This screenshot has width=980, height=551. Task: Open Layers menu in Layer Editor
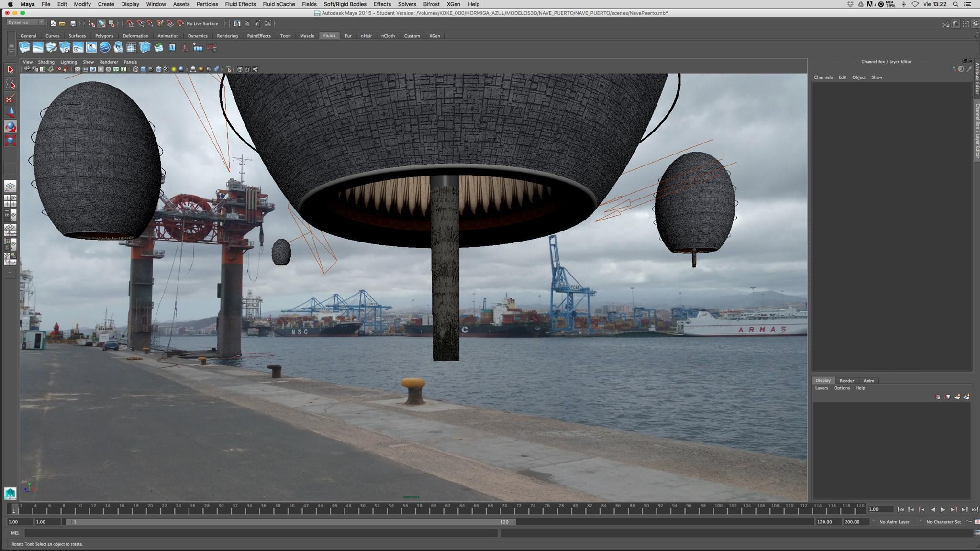(821, 388)
